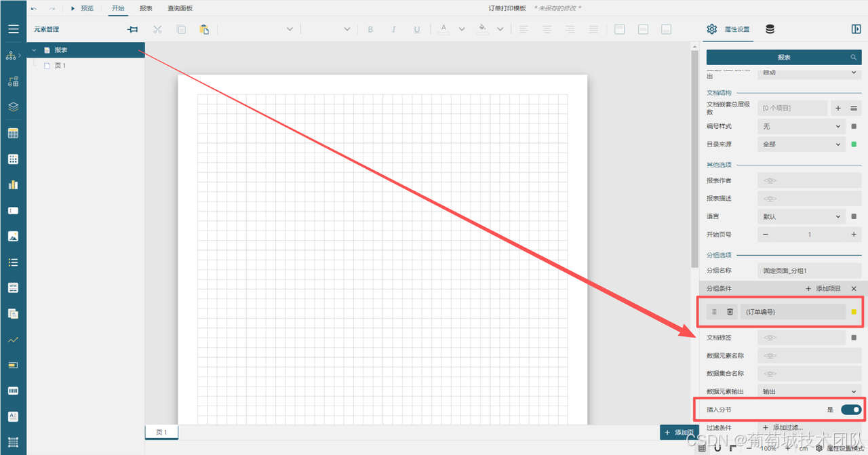868x455 pixels.
Task: Click the yellow marker beside 订单编号
Action: click(x=854, y=312)
